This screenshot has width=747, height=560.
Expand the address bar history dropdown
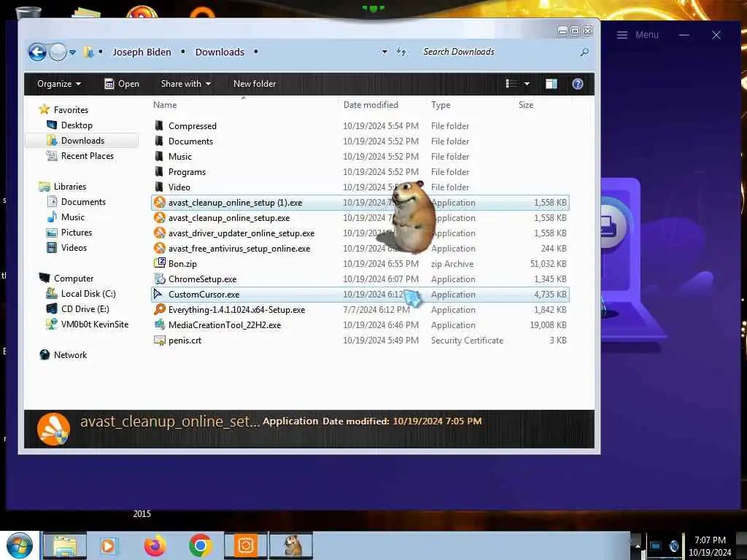[x=384, y=52]
